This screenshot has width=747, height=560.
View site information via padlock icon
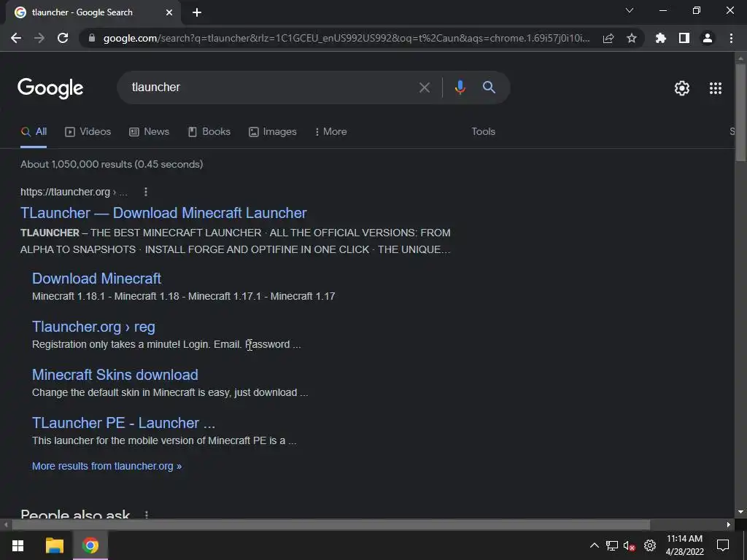(x=92, y=38)
